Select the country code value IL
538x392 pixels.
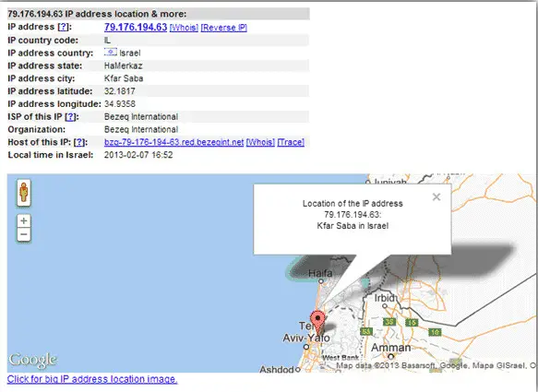[x=107, y=41]
